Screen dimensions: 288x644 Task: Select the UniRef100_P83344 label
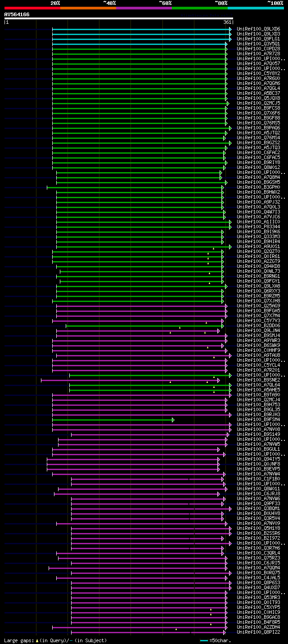(258, 227)
